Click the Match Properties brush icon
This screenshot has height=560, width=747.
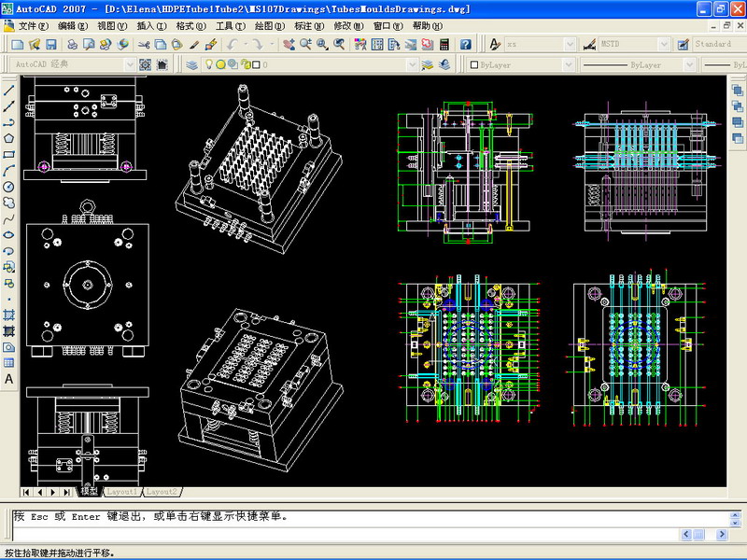(x=194, y=44)
